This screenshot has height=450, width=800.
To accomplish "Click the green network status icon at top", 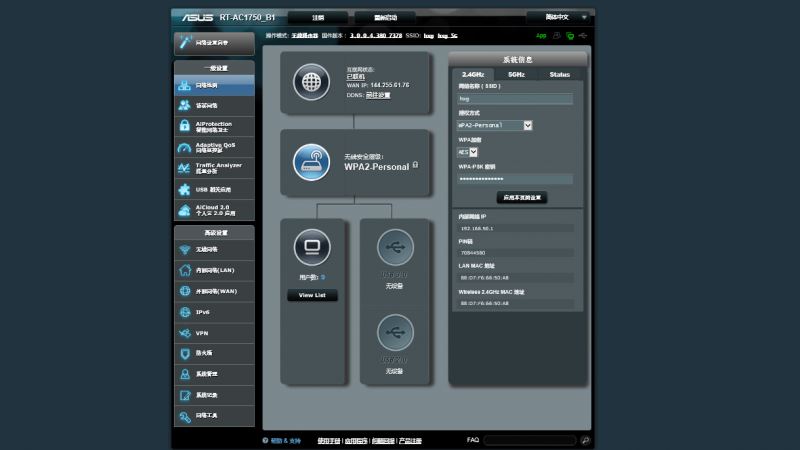I will click(570, 36).
